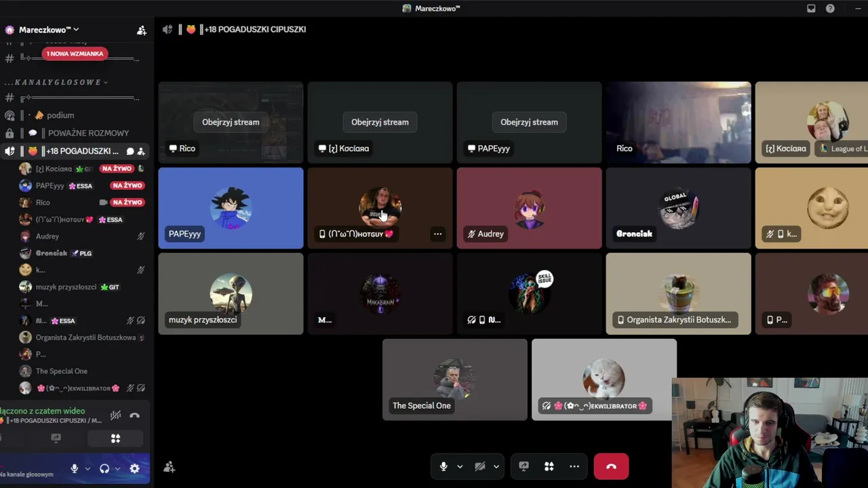Toggle noise suppression in voice connection panel
The width and height of the screenshot is (868, 488).
coord(116,415)
